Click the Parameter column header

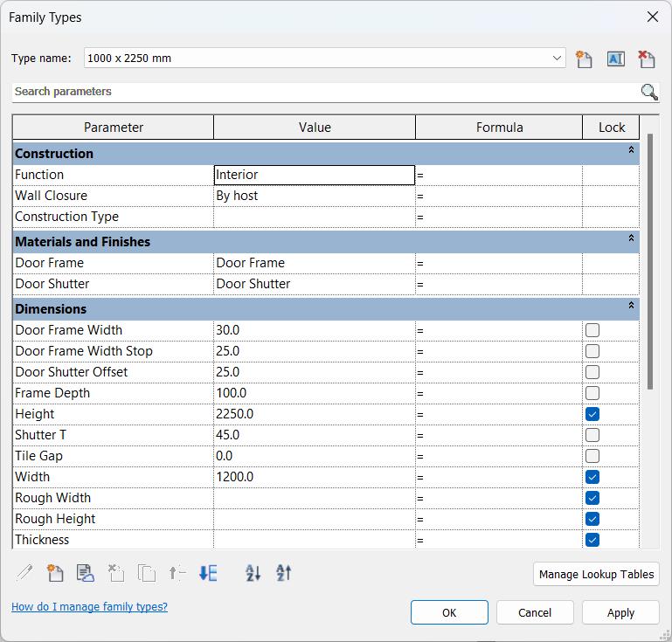(114, 128)
